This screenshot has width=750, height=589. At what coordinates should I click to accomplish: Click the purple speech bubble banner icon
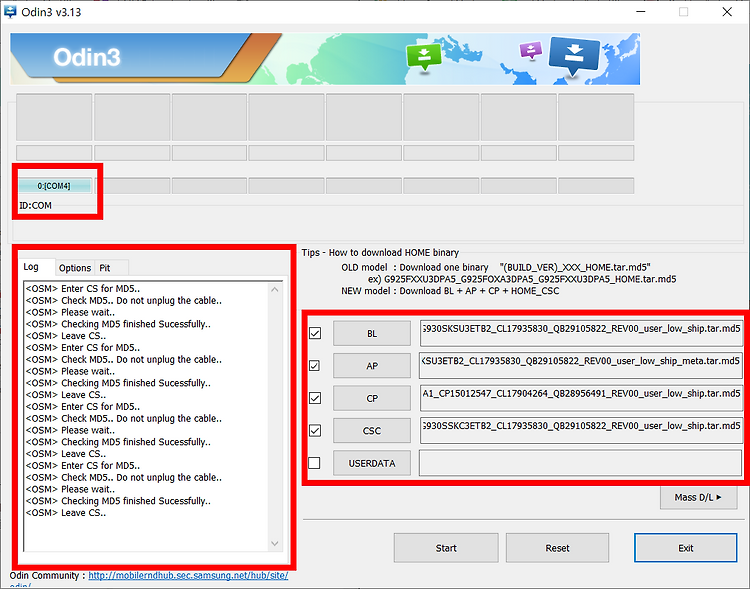[x=531, y=50]
